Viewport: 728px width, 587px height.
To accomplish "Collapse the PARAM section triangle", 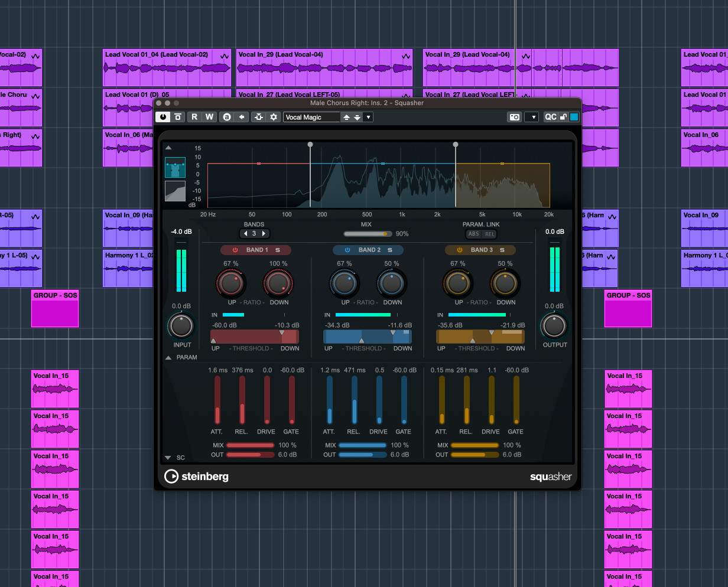I will click(168, 357).
